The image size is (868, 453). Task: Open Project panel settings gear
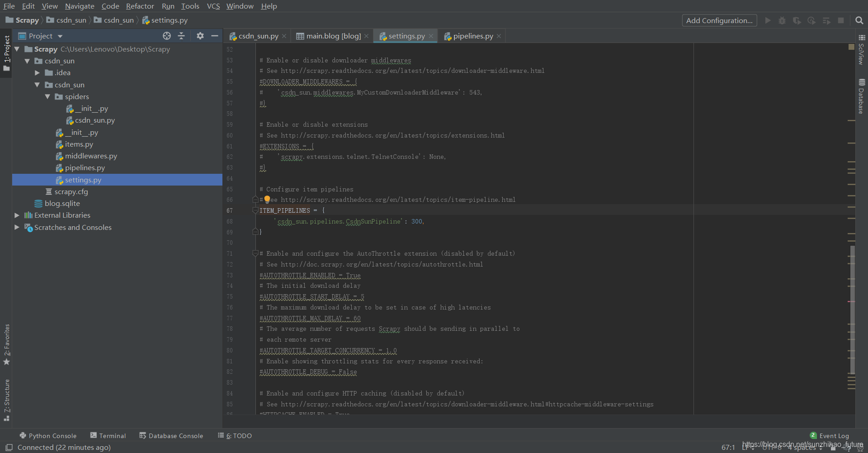pos(200,36)
